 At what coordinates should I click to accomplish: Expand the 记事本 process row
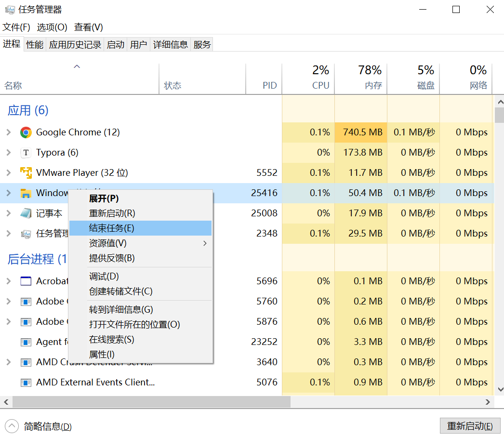pyautogui.click(x=9, y=213)
